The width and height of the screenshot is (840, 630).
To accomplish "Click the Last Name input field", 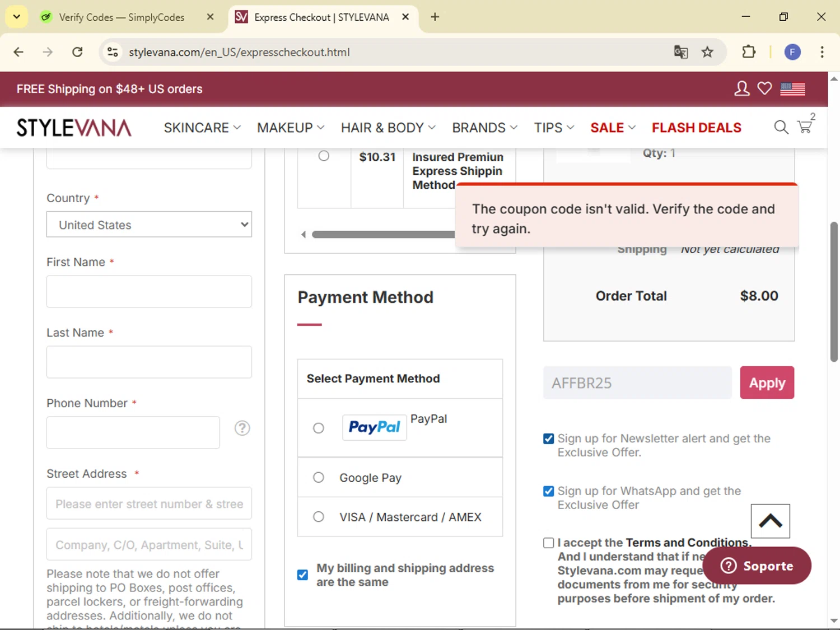I will [149, 362].
